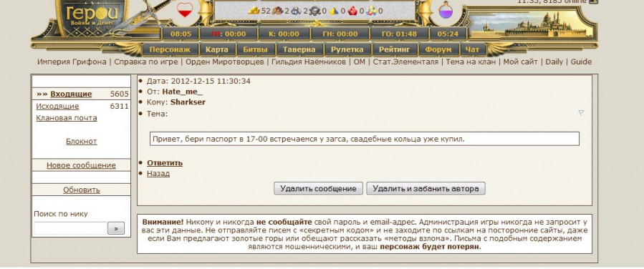The width and height of the screenshot is (644, 269).
Task: Click the multicolored gems resource icon
Action: (x=371, y=11)
